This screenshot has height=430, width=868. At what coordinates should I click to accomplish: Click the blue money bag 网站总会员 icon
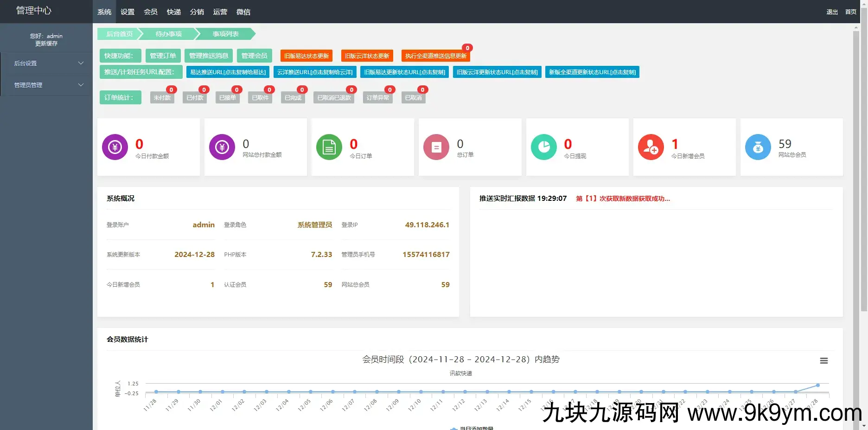point(758,147)
